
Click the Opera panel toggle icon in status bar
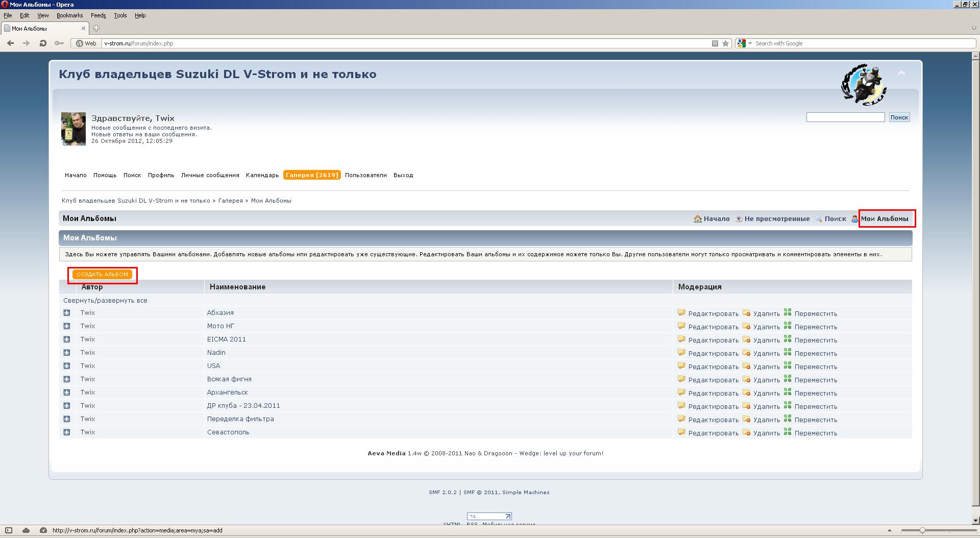tap(9, 530)
